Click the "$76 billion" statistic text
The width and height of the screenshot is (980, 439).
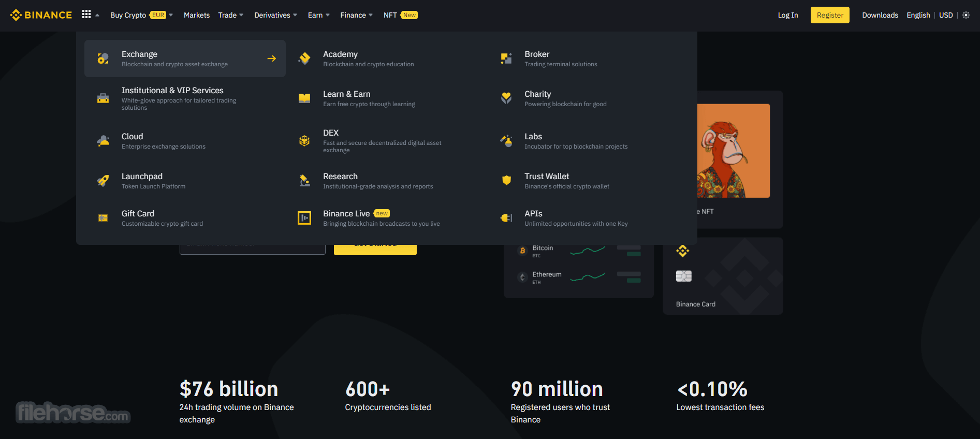point(229,389)
